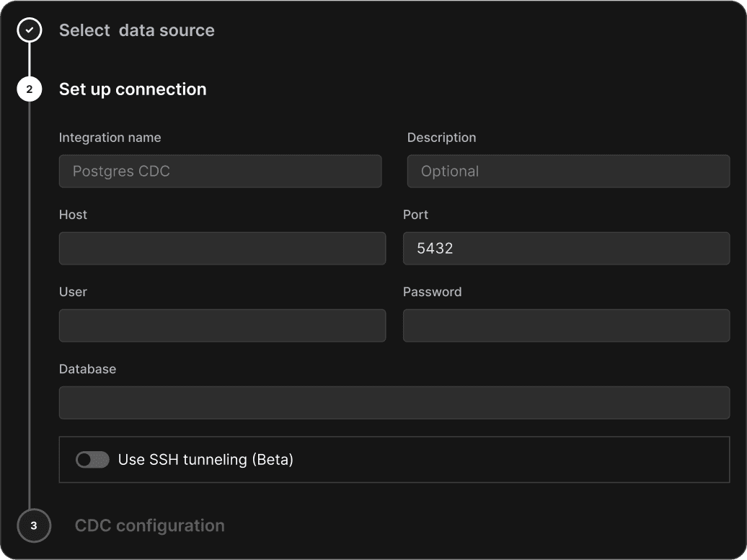Image resolution: width=747 pixels, height=560 pixels.
Task: Click the Password entry field
Action: click(x=566, y=326)
